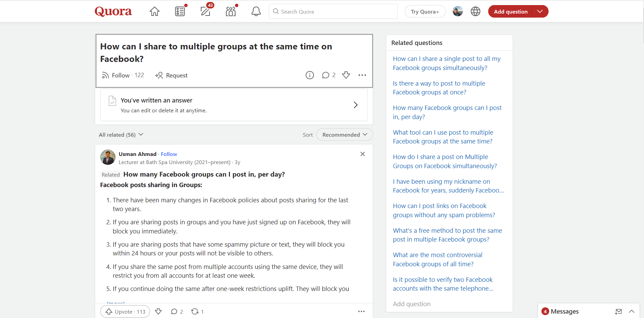View question details via the info icon

point(309,75)
